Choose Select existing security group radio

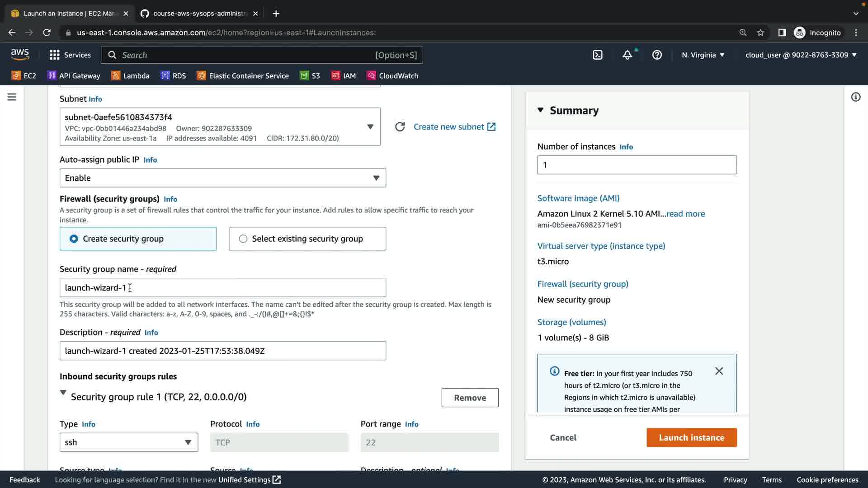[x=243, y=239]
